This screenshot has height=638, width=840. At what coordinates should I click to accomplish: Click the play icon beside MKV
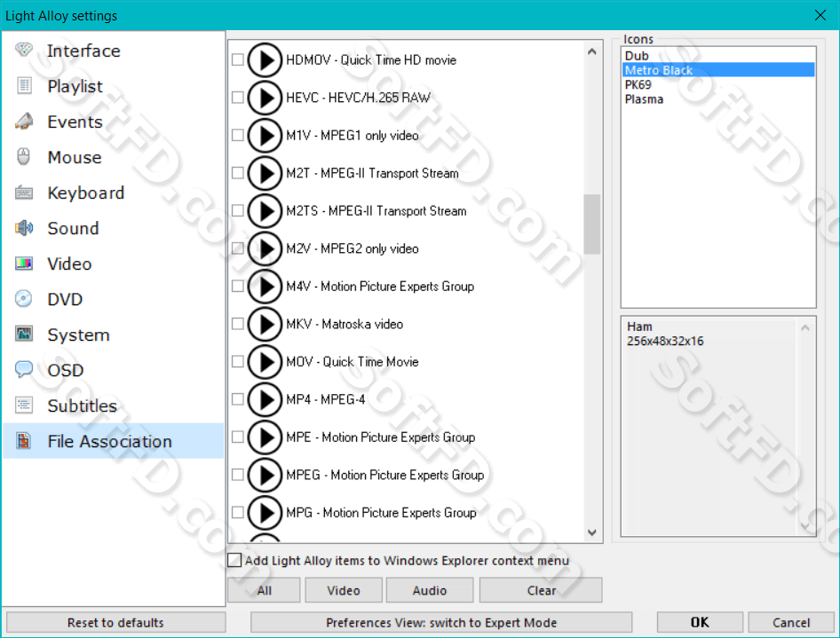pos(265,324)
